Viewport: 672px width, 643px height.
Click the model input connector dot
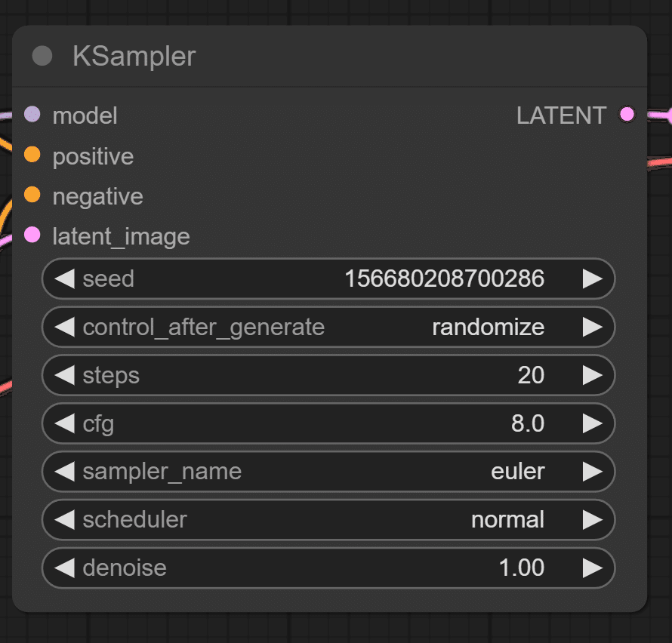coord(32,115)
